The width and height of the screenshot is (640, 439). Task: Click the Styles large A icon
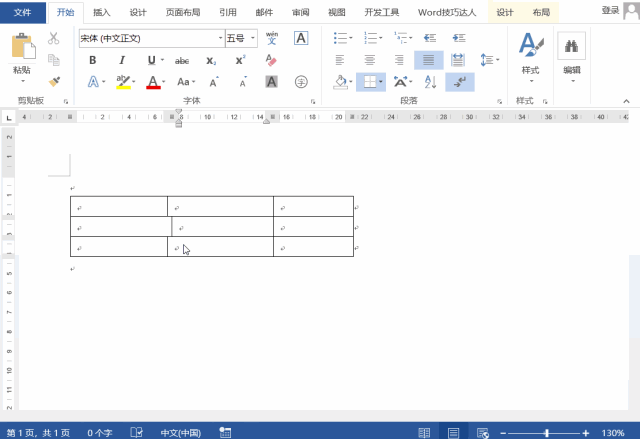[531, 45]
